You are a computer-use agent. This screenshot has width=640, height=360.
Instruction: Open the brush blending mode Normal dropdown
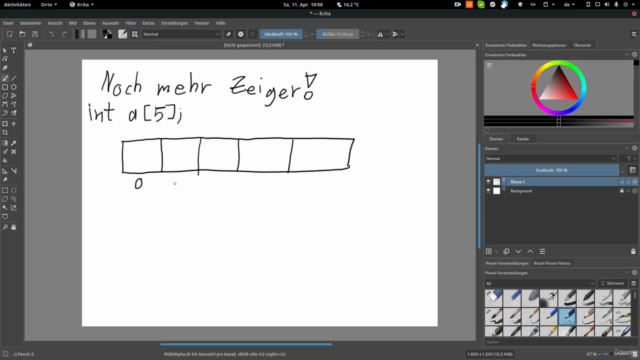(x=181, y=34)
